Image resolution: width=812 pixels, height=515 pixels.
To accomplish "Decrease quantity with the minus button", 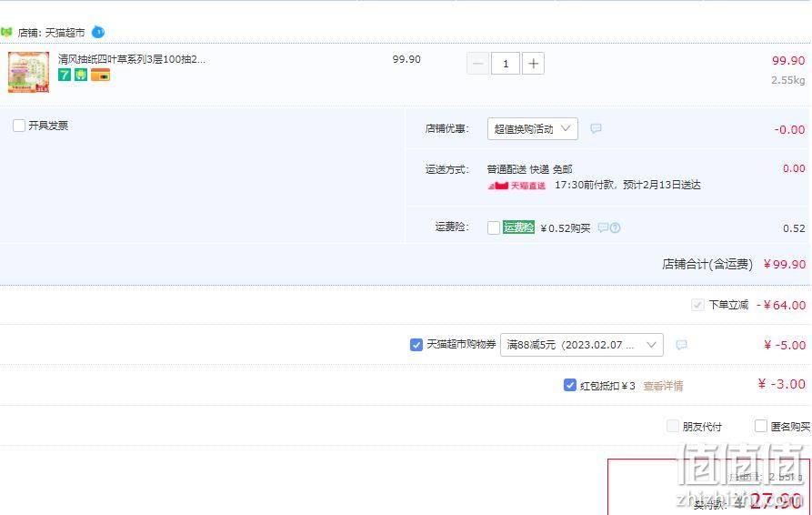I will [477, 64].
